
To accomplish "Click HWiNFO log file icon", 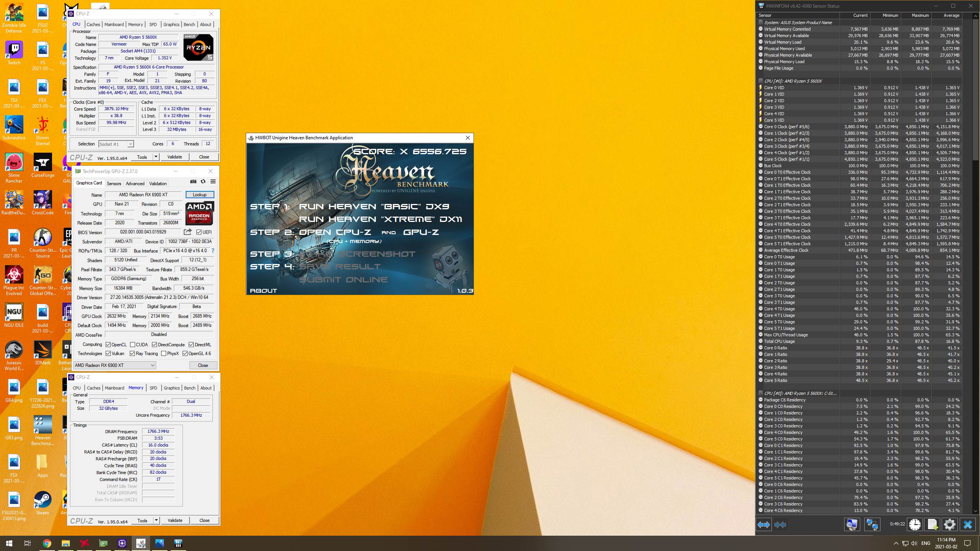I will [x=933, y=525].
